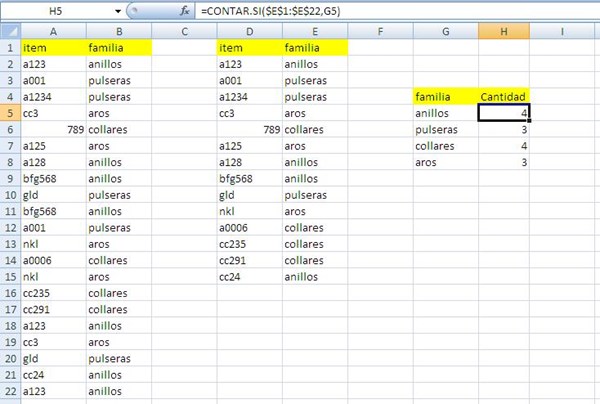Image resolution: width=600 pixels, height=404 pixels.
Task: Click cell B6 'collares'
Action: (119, 130)
